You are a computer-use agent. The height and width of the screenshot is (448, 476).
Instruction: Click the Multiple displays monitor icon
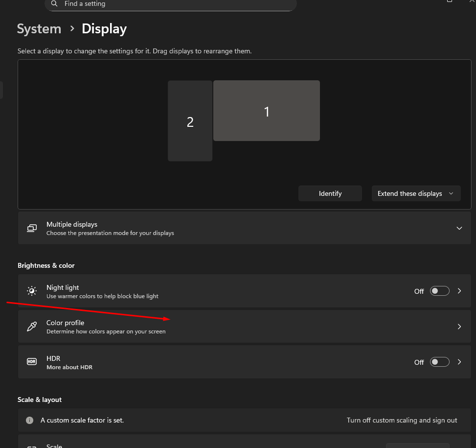click(x=32, y=228)
